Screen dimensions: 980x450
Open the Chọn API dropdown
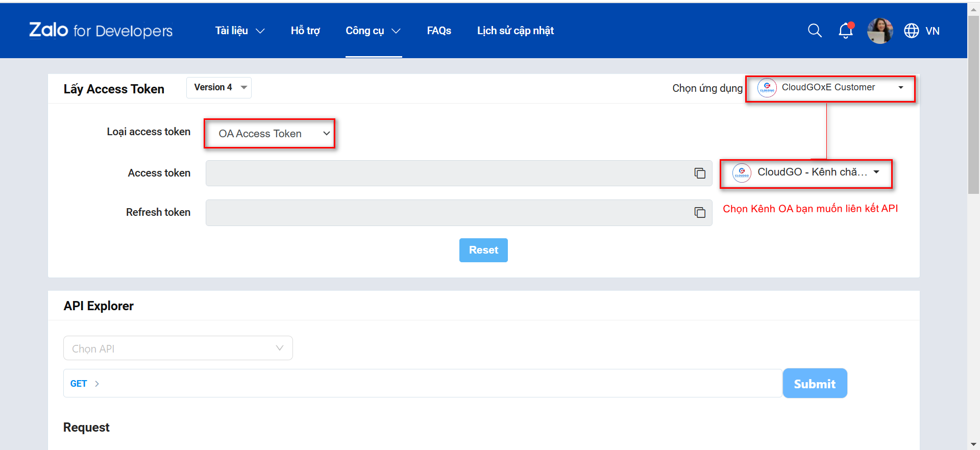pyautogui.click(x=178, y=348)
